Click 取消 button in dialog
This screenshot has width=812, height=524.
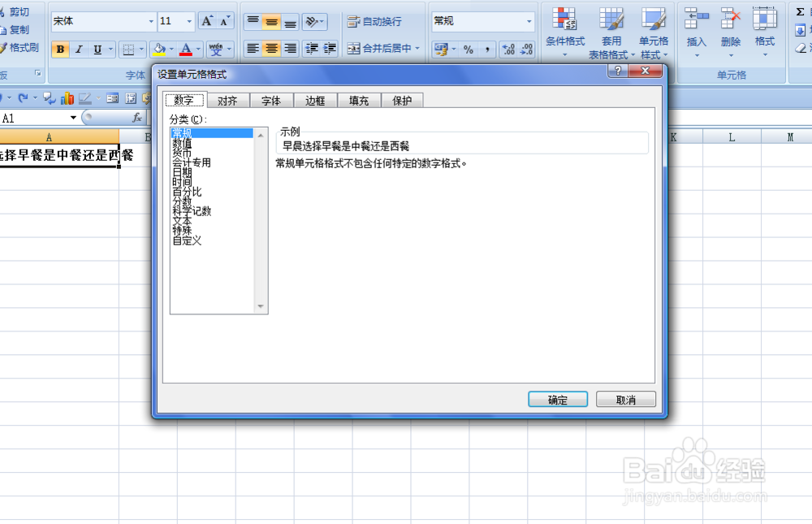(x=625, y=400)
